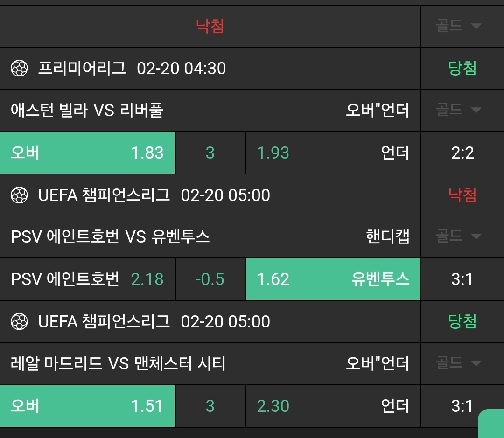Click soccer ball icon for PSV match league

click(x=19, y=195)
